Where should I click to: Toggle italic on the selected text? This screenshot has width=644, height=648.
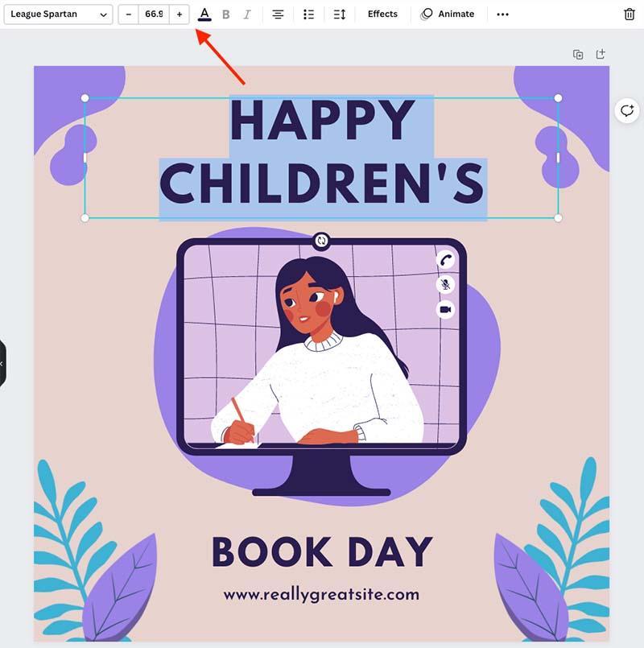[x=247, y=14]
